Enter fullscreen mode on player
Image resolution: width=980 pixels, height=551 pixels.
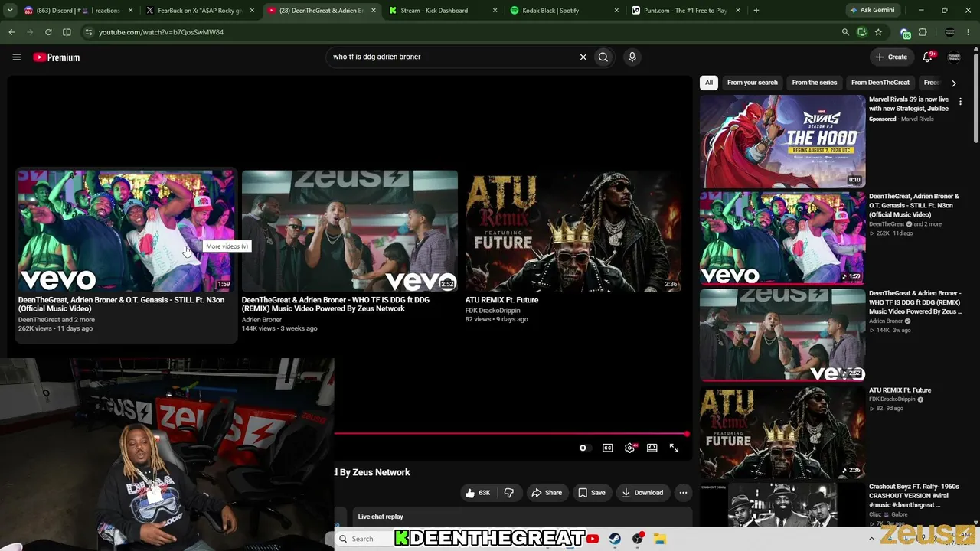point(675,448)
